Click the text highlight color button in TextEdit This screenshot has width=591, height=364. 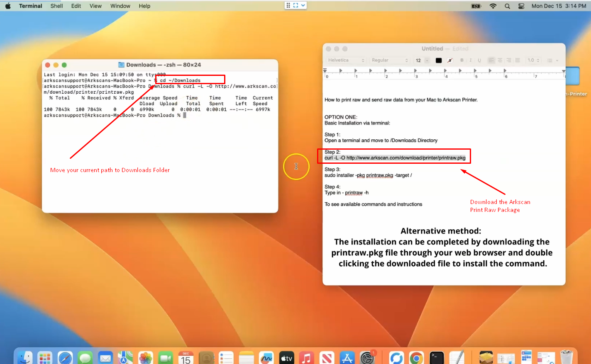[450, 60]
